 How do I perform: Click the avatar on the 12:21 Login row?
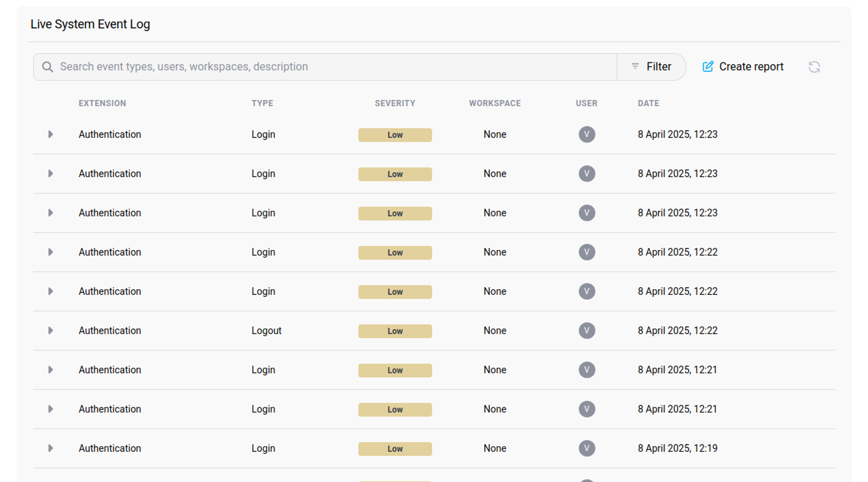587,370
